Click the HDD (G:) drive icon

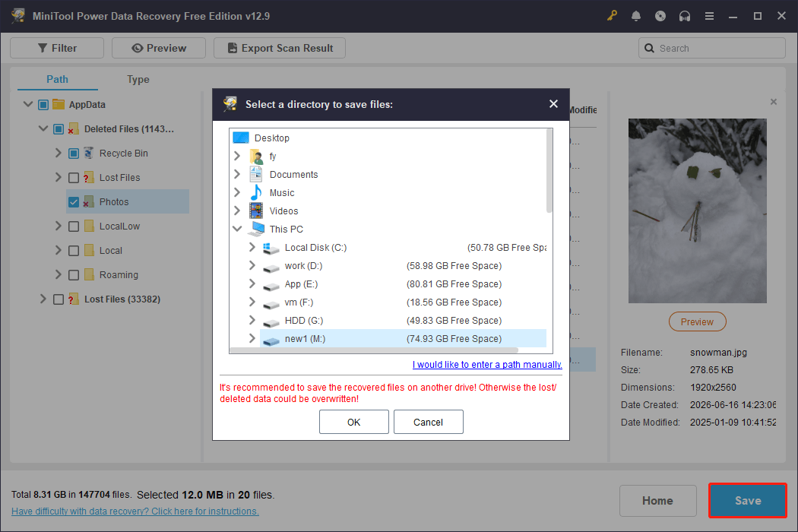271,321
